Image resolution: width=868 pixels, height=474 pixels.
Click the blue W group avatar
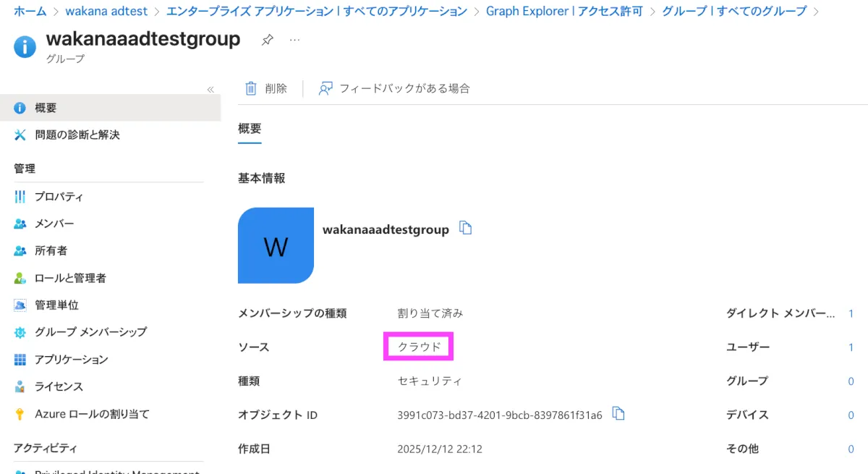coord(276,245)
